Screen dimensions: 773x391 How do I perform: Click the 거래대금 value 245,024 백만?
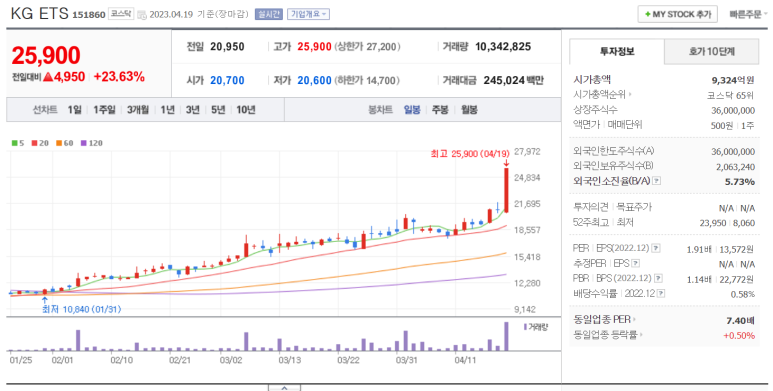(x=513, y=80)
